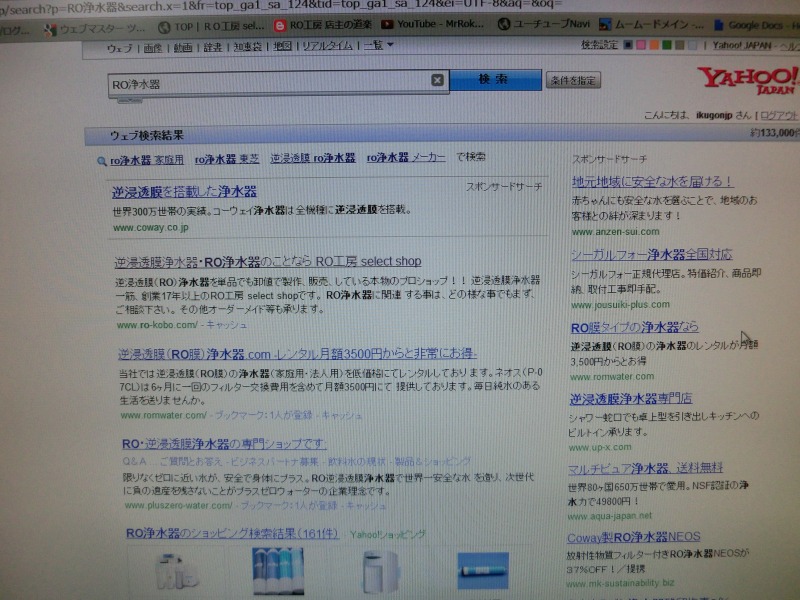This screenshot has height=600, width=800.
Task: Switch to the 辞書 search tab
Action: click(213, 47)
